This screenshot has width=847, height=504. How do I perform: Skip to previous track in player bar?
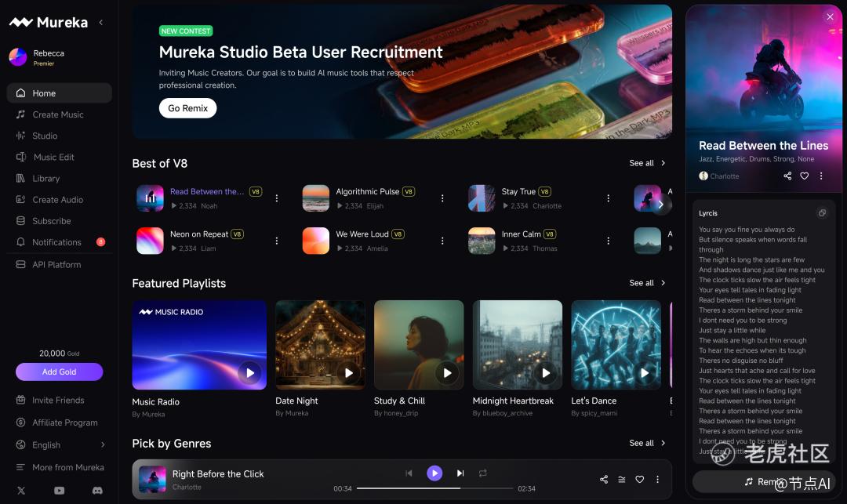[409, 473]
